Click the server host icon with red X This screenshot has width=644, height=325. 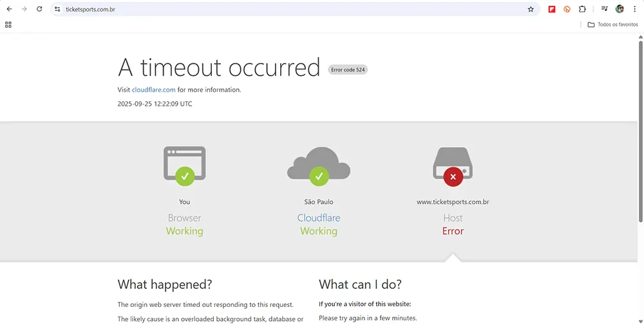(453, 166)
